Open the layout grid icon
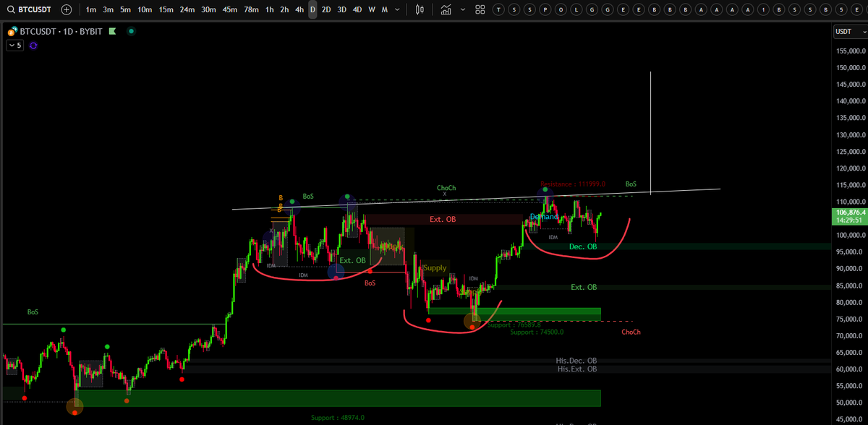 pos(481,9)
